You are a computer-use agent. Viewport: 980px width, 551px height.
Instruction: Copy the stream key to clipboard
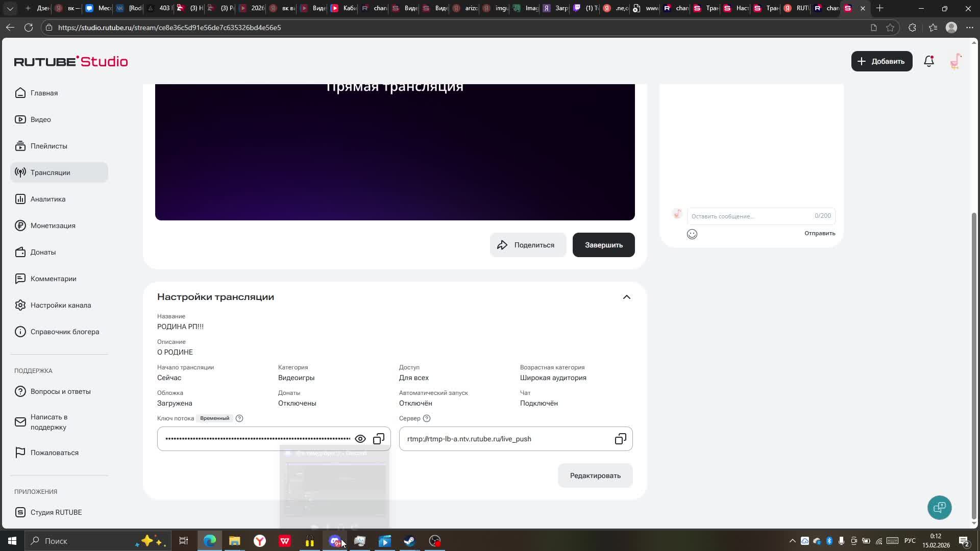click(378, 439)
